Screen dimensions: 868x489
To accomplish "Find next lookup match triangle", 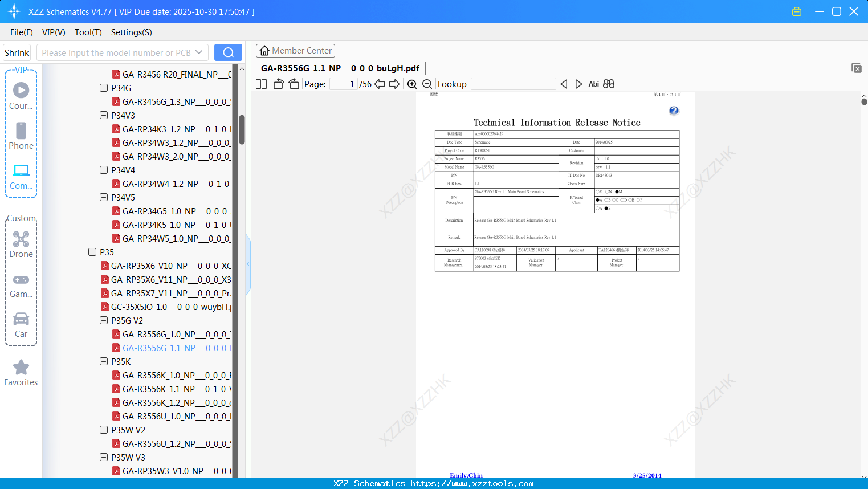I will (578, 84).
